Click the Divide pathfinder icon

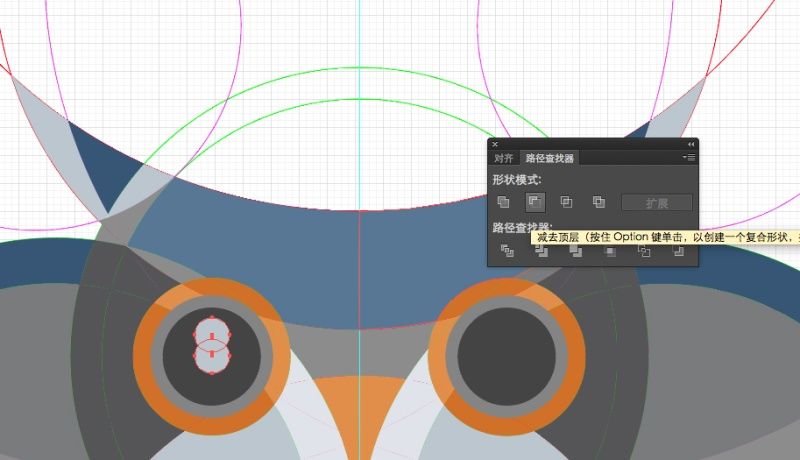tap(507, 251)
